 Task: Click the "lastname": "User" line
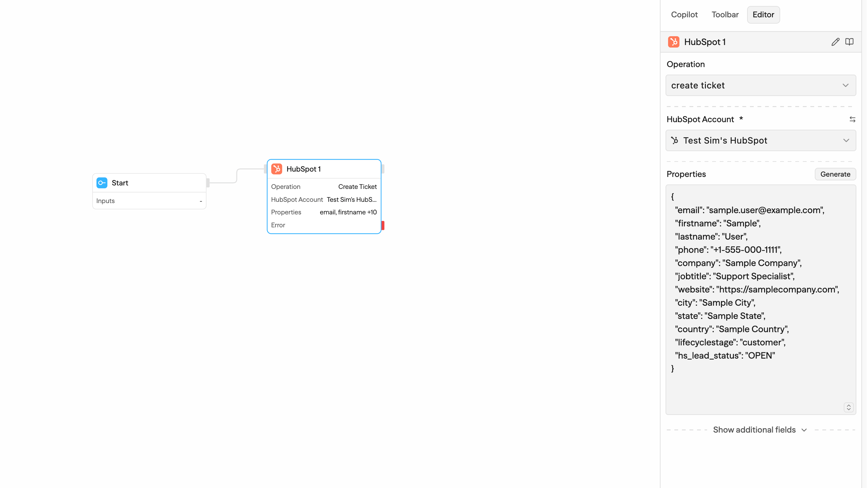[711, 236]
